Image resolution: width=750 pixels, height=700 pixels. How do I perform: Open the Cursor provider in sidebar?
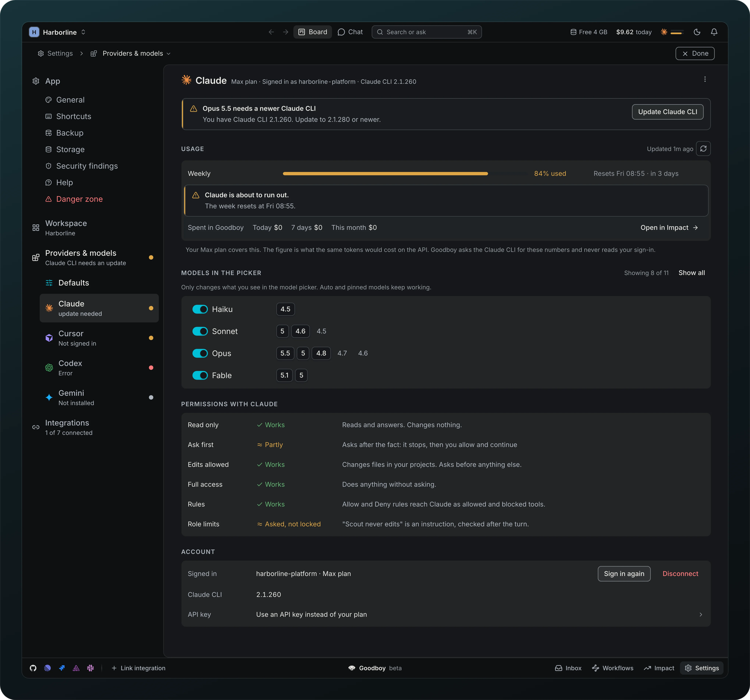99,338
